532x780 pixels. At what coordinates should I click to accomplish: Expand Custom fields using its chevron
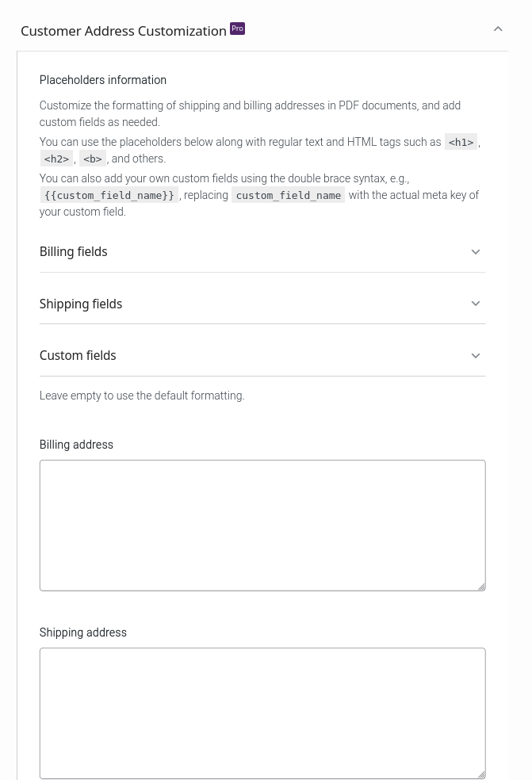(x=476, y=356)
